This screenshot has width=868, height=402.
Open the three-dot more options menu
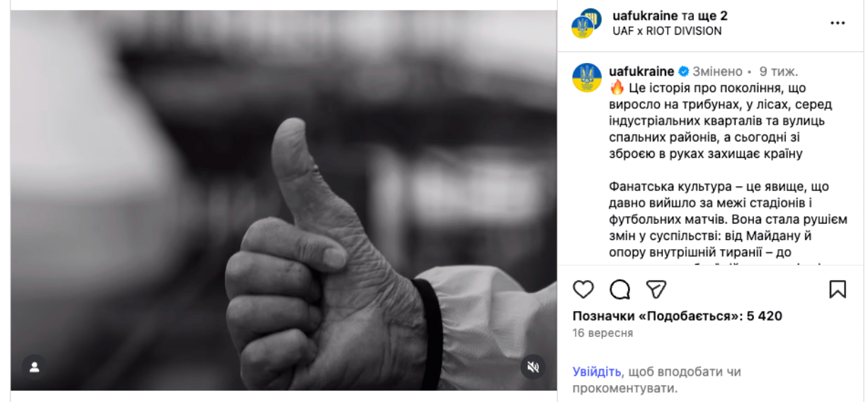tap(838, 23)
